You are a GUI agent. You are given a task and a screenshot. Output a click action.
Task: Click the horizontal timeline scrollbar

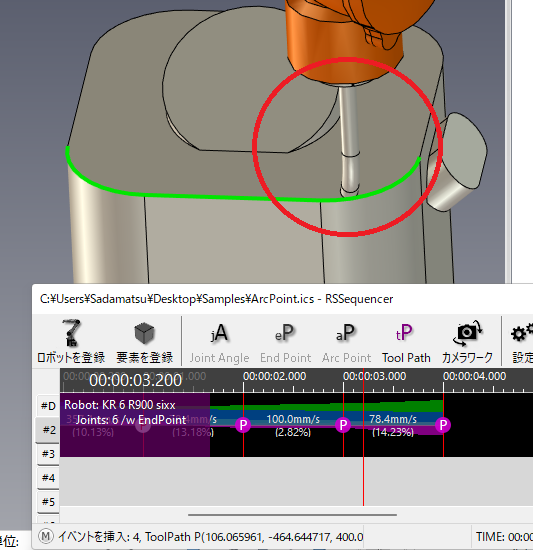[x=292, y=515]
